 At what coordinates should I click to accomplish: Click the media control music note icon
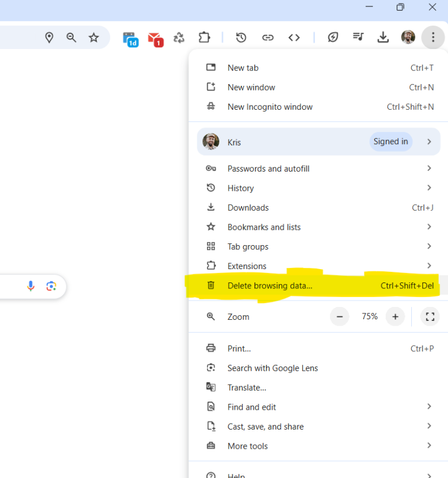358,37
